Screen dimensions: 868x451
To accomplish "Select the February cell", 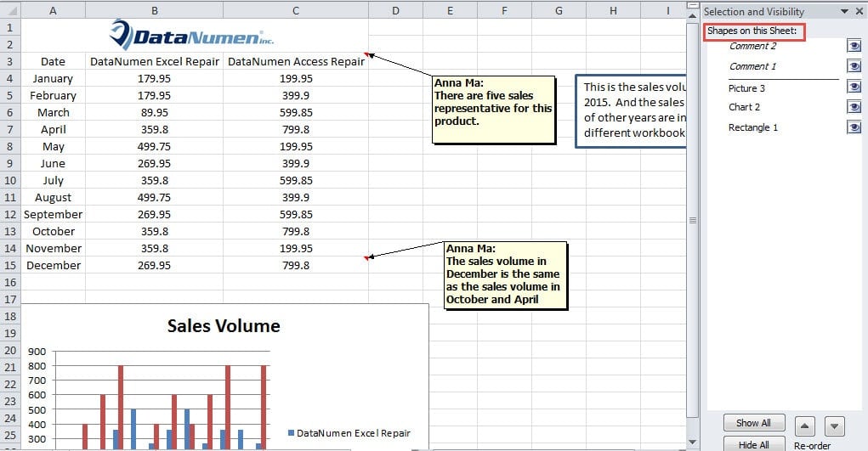I will [54, 95].
